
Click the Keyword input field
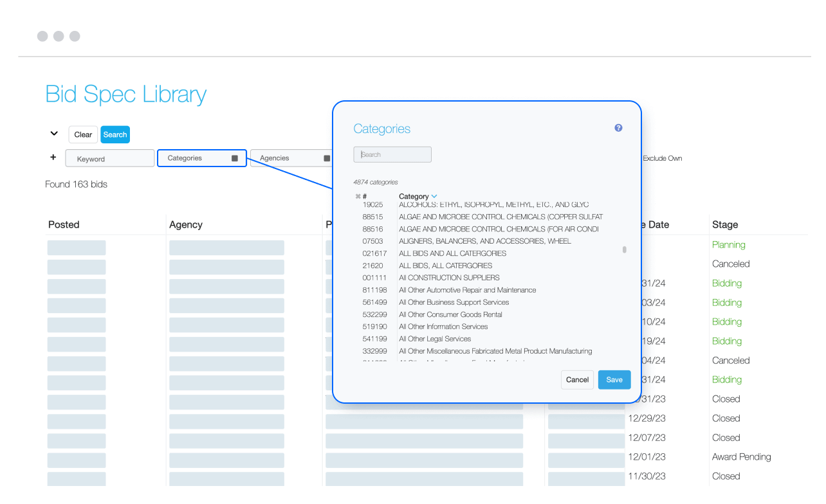tap(109, 157)
